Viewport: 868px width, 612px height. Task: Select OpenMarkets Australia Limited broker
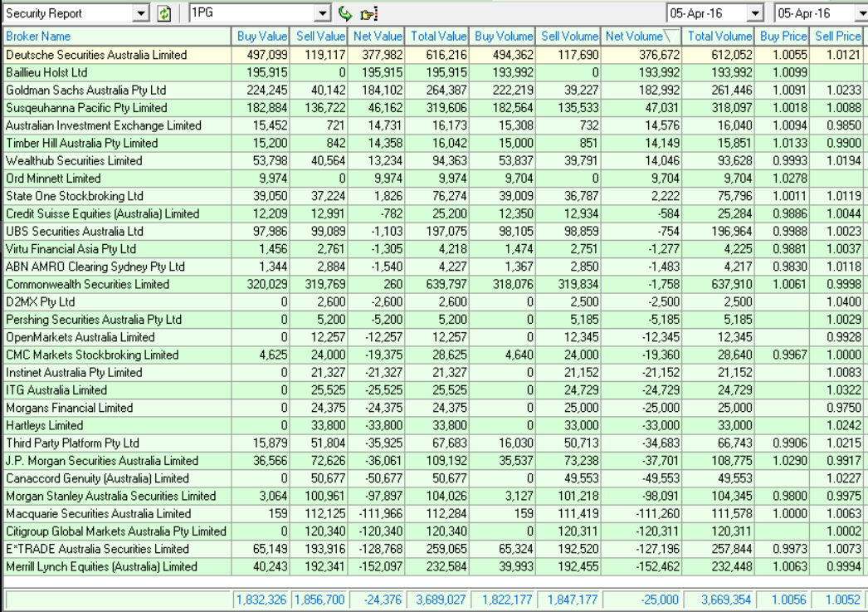80,339
